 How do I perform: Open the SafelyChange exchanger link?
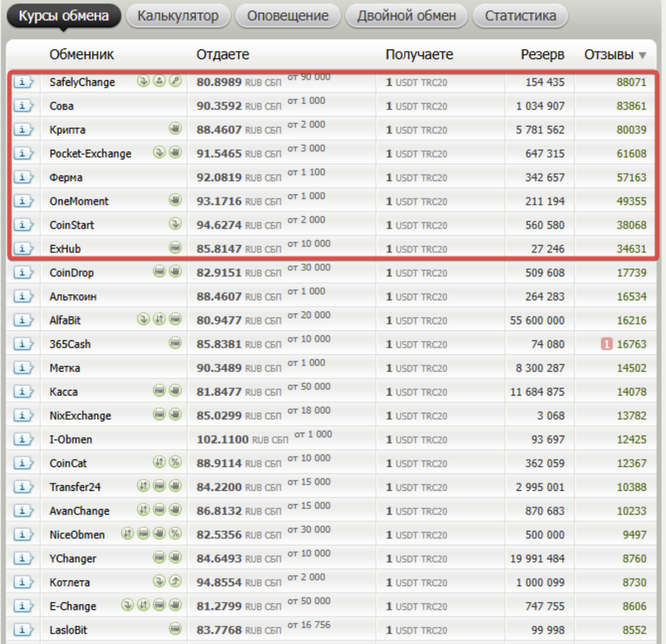[82, 82]
